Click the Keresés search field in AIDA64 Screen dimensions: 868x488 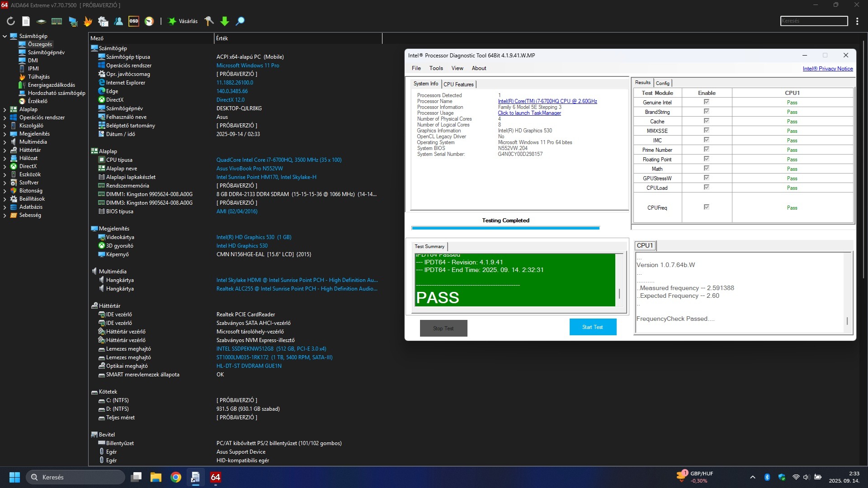814,21
